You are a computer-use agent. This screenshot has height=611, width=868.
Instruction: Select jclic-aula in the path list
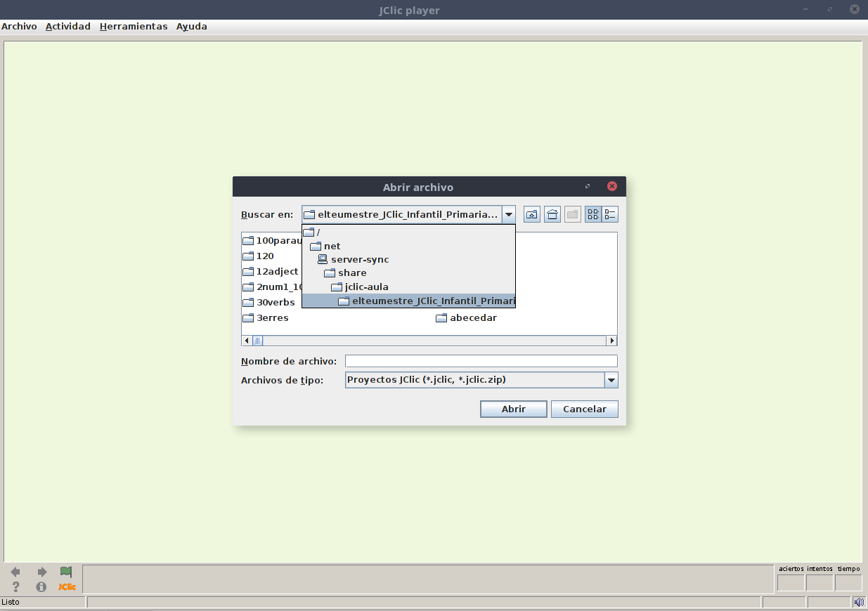pyautogui.click(x=366, y=287)
